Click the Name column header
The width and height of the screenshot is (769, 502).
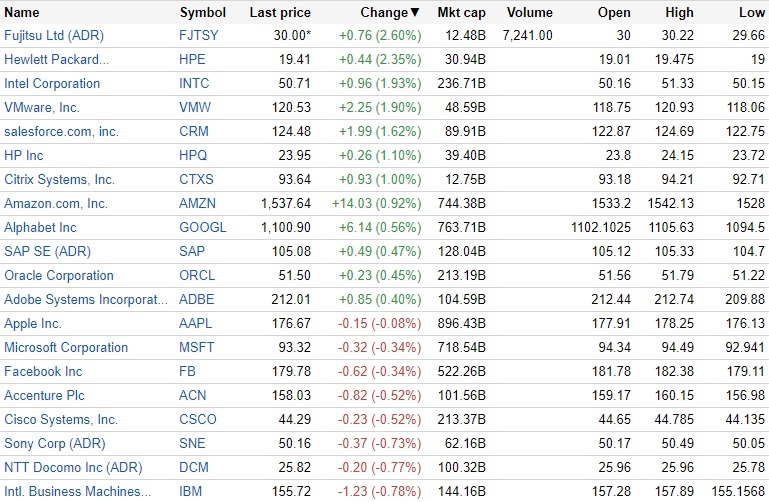(x=22, y=13)
